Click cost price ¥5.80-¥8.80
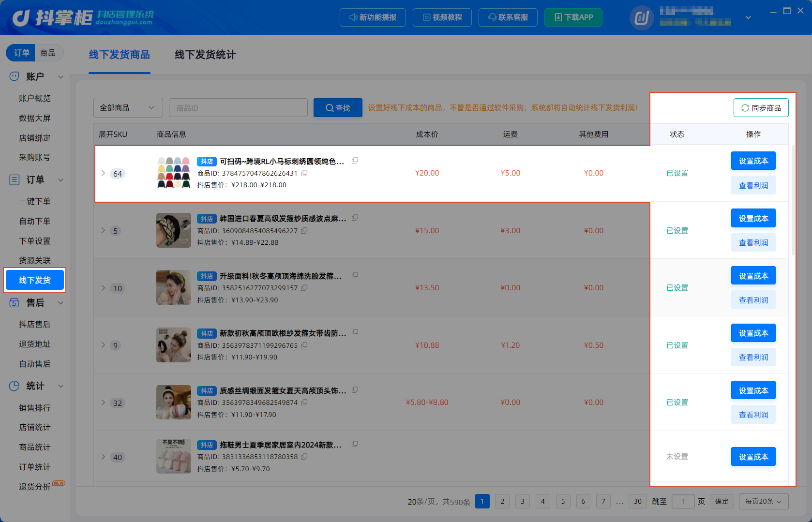The height and width of the screenshot is (522, 812). click(x=427, y=403)
